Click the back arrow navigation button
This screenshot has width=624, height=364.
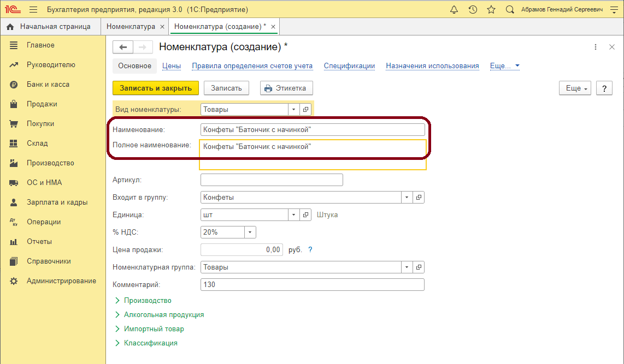[x=123, y=47]
